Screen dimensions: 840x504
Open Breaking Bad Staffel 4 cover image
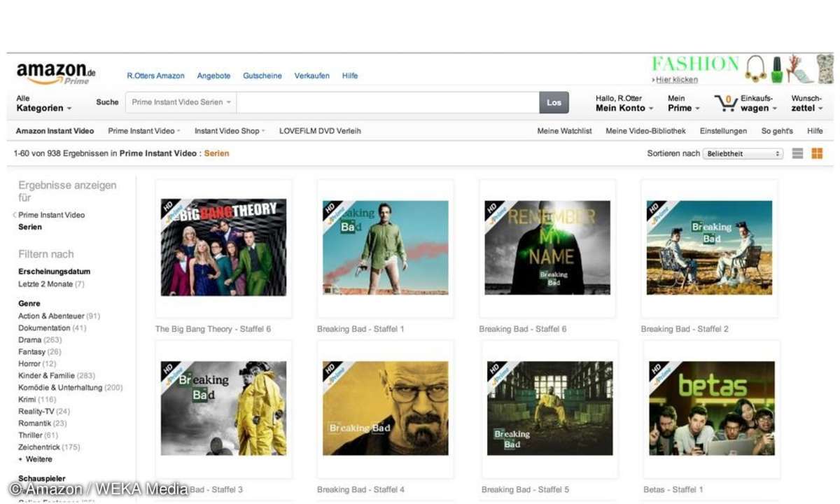[x=386, y=408]
